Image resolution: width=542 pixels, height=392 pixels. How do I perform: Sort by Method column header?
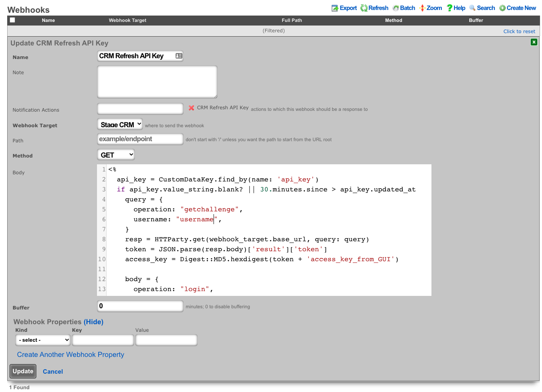tap(394, 20)
